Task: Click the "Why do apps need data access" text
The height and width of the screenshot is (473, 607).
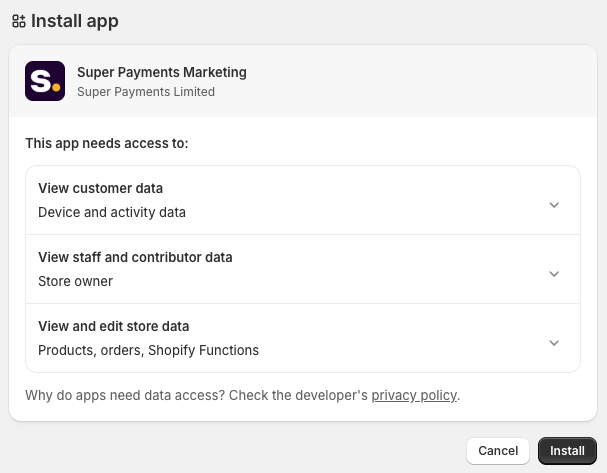Action: click(x=125, y=396)
